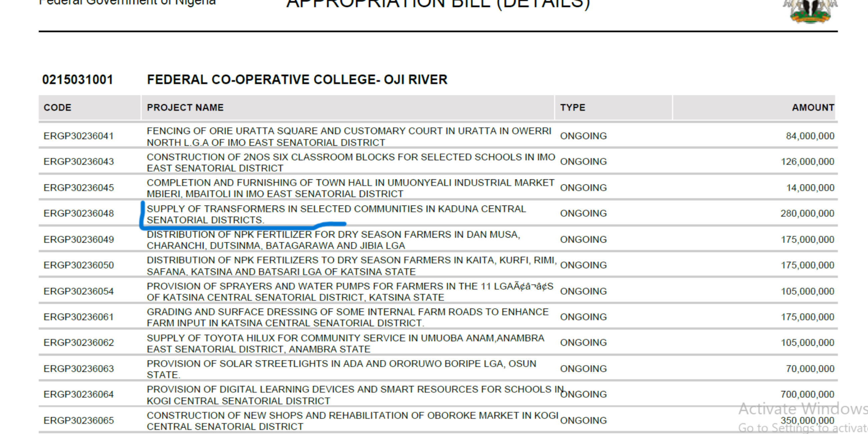Click the grading and surface dressing project name

coord(348,317)
